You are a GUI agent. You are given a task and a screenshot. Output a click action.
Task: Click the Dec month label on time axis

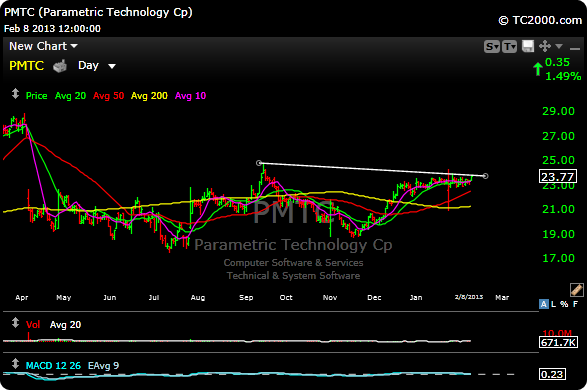click(x=374, y=298)
